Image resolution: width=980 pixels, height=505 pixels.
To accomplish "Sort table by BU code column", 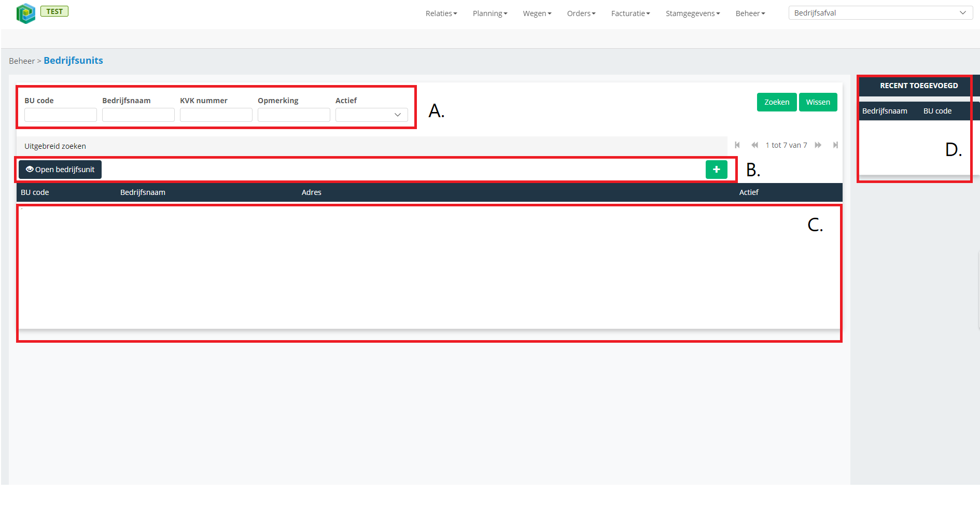I will 35,192.
